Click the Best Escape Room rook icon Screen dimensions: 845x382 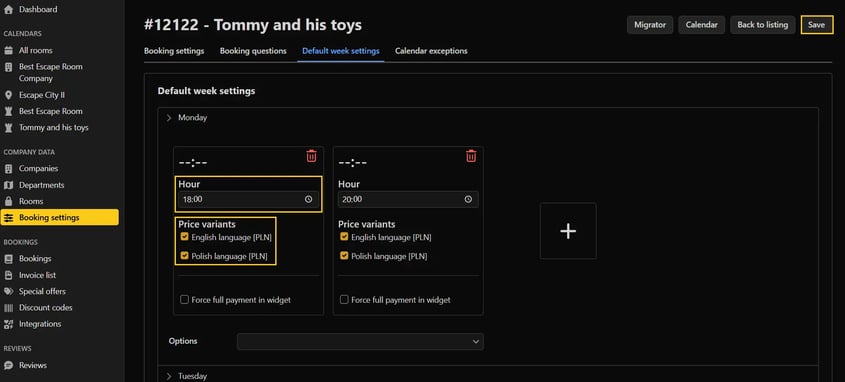9,112
